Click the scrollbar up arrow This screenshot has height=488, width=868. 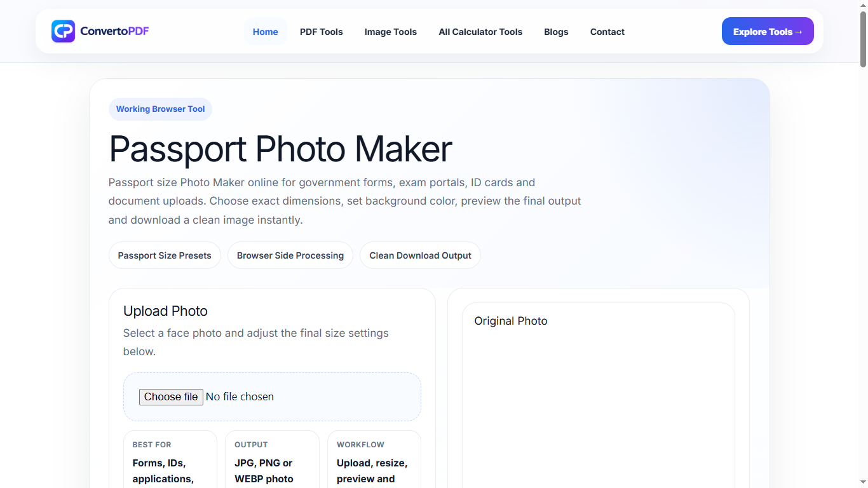tap(863, 5)
